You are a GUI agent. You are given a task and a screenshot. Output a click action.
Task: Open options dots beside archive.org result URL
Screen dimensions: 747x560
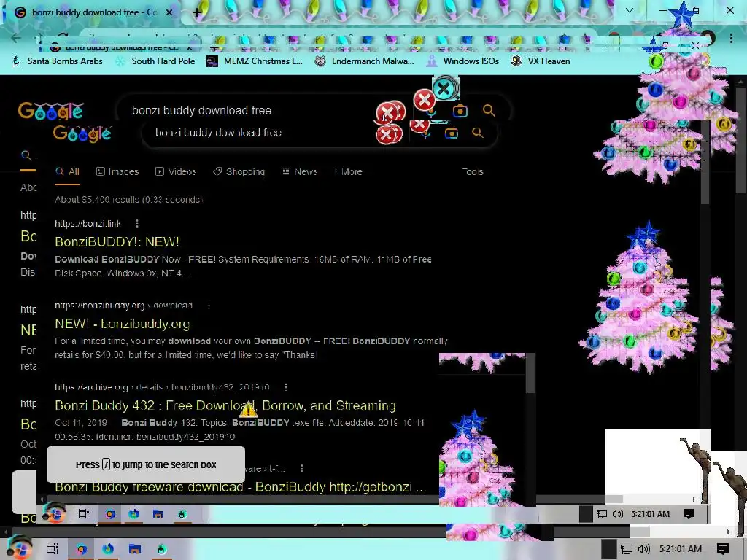(x=286, y=387)
